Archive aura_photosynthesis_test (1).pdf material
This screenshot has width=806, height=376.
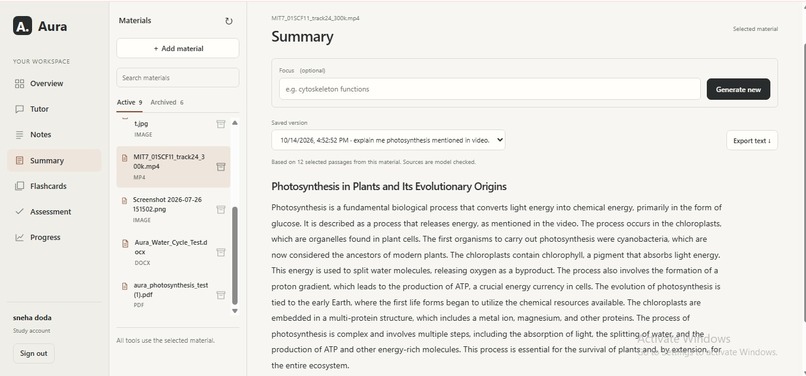[x=221, y=295]
